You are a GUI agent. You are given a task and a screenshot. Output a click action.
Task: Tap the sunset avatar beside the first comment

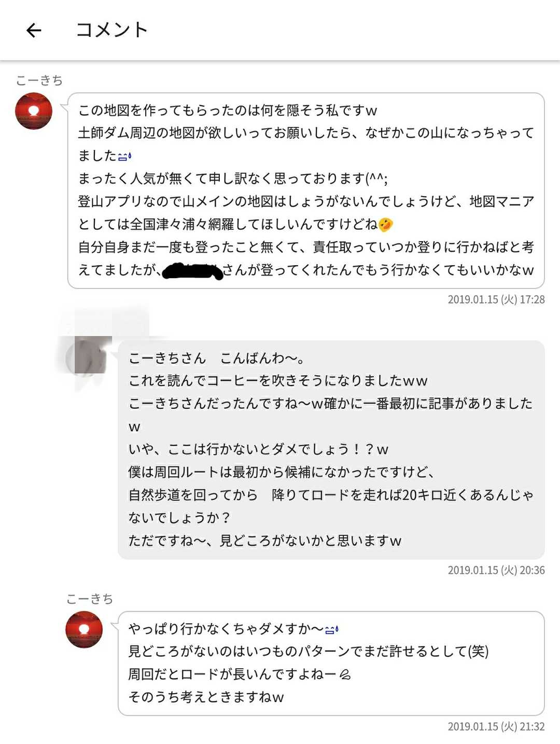34,111
